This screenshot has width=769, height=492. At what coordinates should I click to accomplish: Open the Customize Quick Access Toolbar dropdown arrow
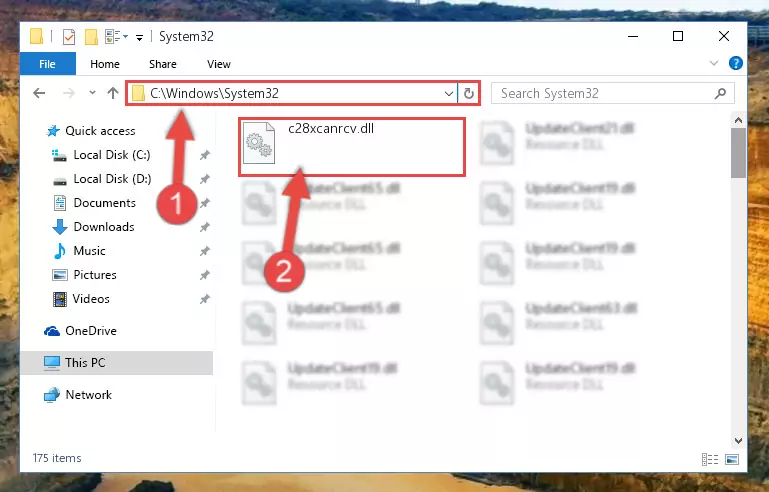click(140, 37)
